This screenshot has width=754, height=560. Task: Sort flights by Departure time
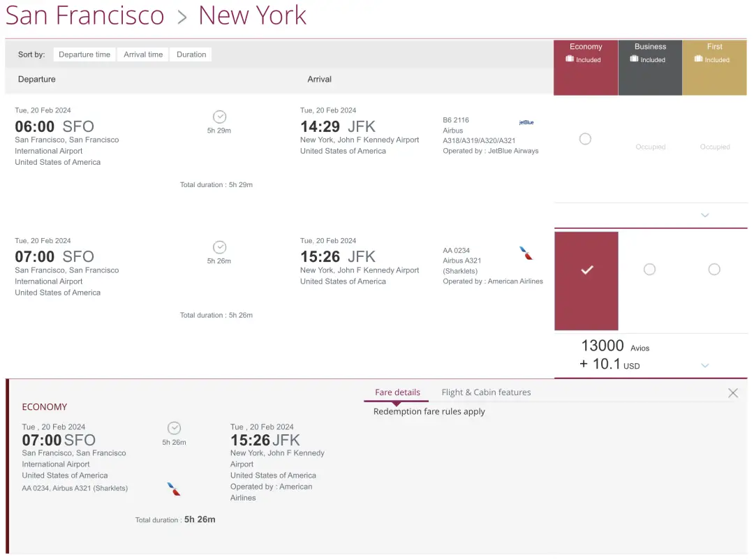(84, 54)
